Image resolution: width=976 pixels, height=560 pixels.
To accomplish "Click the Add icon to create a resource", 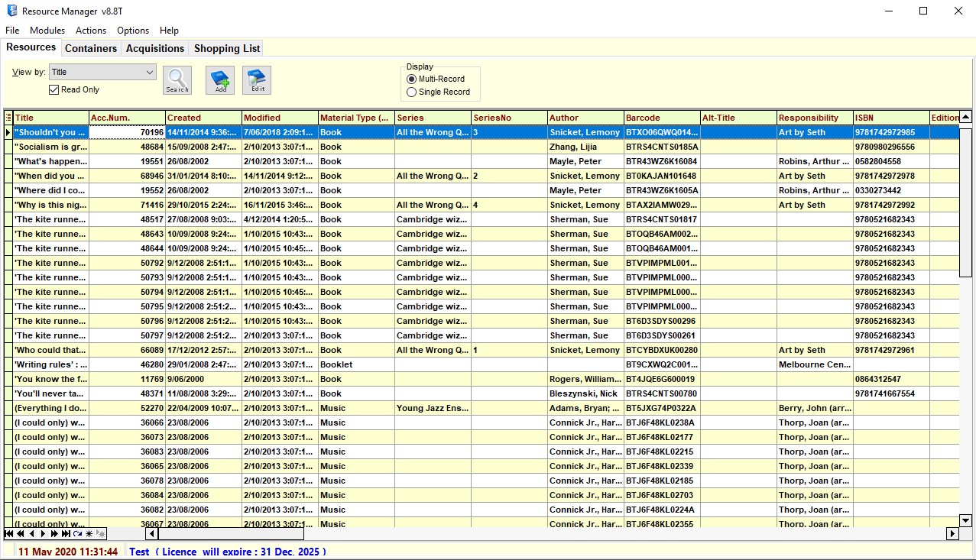I will click(x=220, y=79).
